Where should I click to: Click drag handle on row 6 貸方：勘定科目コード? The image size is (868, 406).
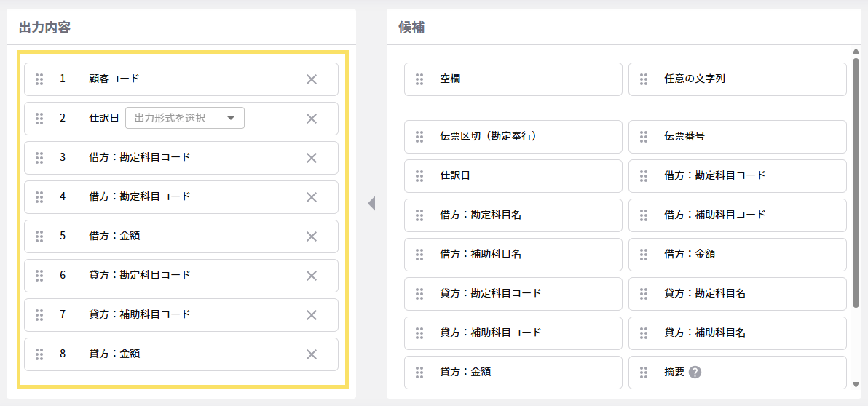tap(40, 276)
